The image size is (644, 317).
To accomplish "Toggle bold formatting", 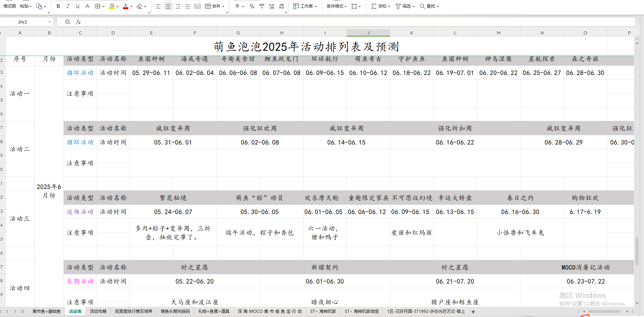I will 58,6.
